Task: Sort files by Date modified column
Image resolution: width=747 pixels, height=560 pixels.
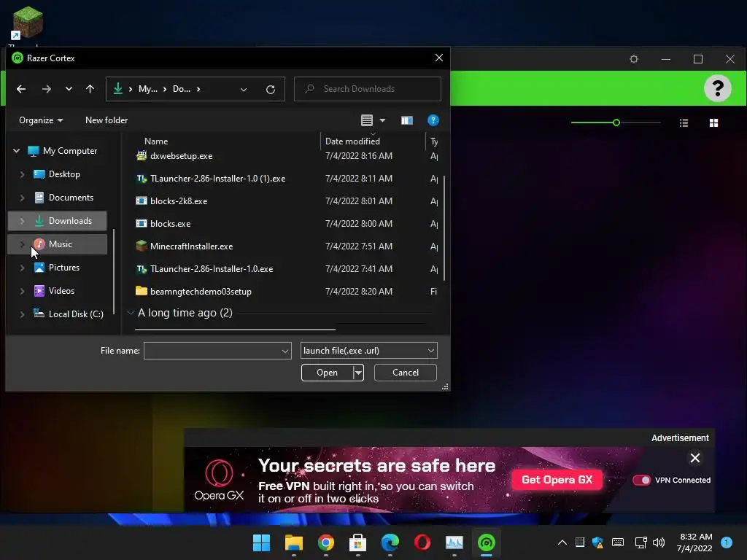Action: click(352, 141)
